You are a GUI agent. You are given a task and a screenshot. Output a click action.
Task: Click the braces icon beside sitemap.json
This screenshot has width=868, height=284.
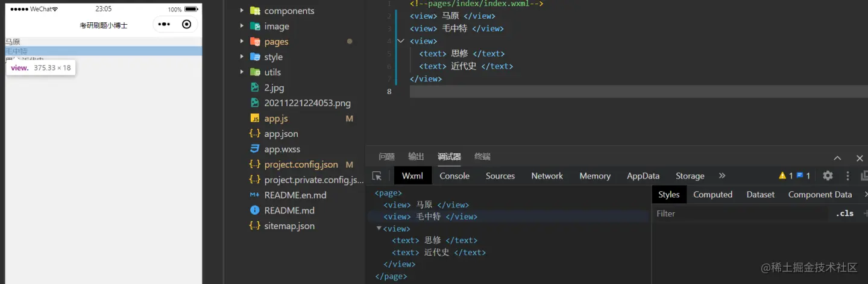(x=255, y=226)
